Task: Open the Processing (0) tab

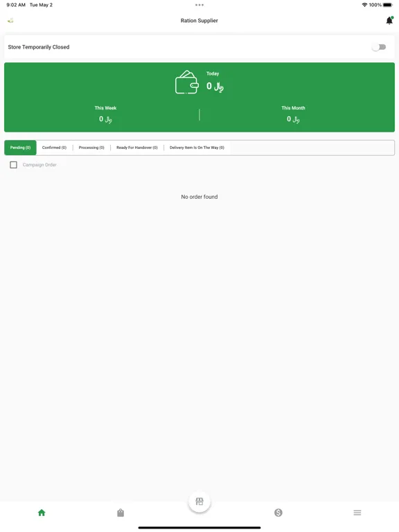Action: click(91, 148)
